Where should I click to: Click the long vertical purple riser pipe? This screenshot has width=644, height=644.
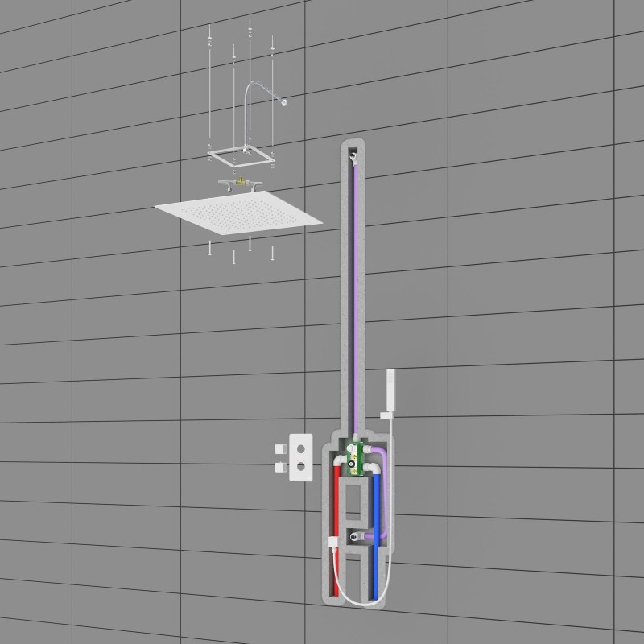point(355,298)
